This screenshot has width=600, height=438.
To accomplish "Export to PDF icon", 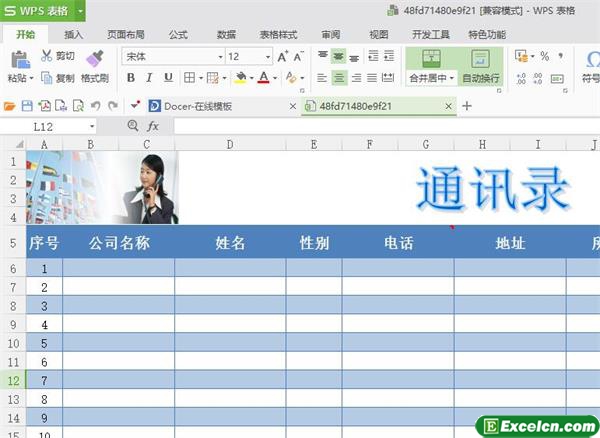I will click(x=44, y=106).
